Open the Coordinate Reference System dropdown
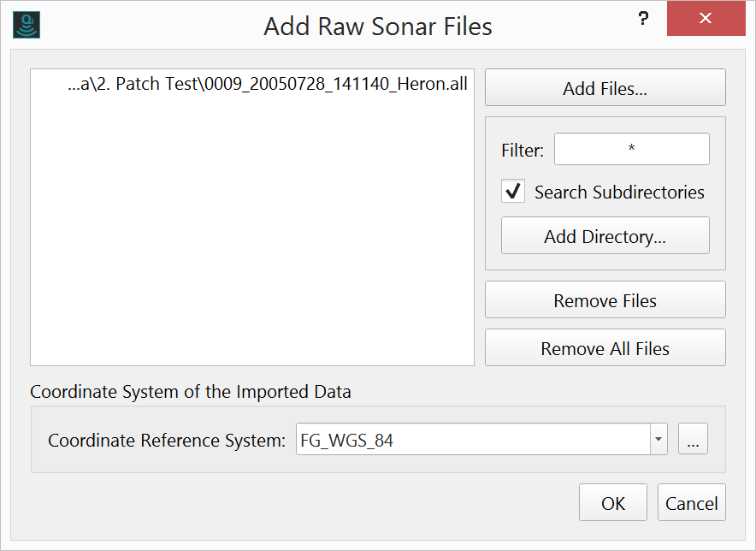The image size is (756, 551). (658, 438)
